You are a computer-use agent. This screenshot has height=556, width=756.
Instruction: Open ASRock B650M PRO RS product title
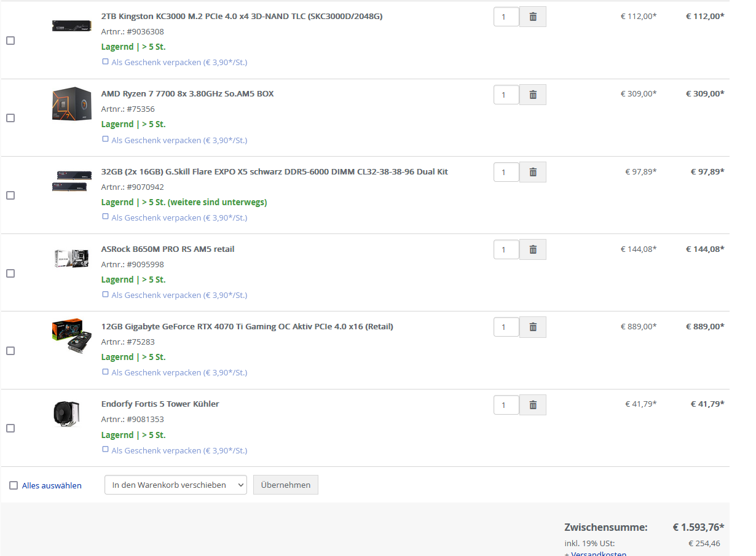coord(168,249)
